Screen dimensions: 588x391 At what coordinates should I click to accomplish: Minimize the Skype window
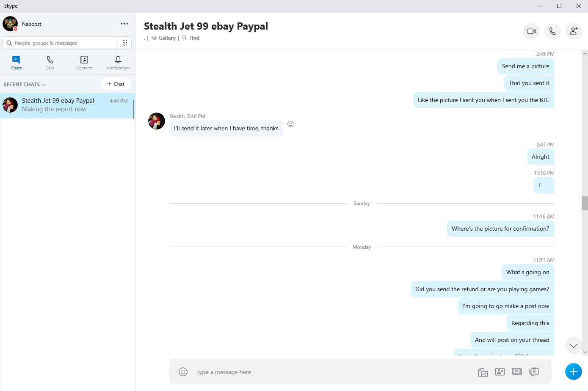(540, 6)
